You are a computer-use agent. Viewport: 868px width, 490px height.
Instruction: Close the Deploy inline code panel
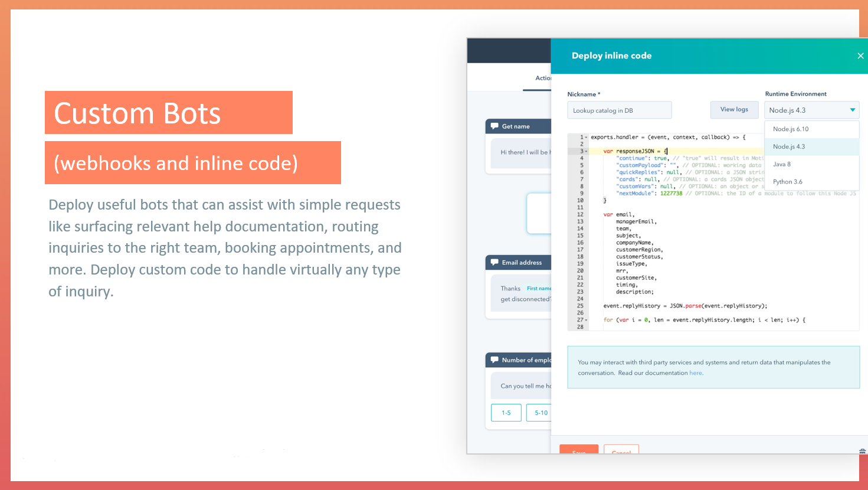(860, 56)
